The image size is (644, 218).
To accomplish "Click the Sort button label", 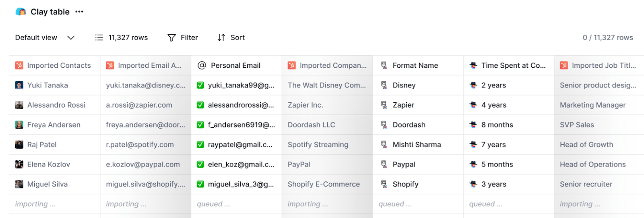I will [237, 37].
